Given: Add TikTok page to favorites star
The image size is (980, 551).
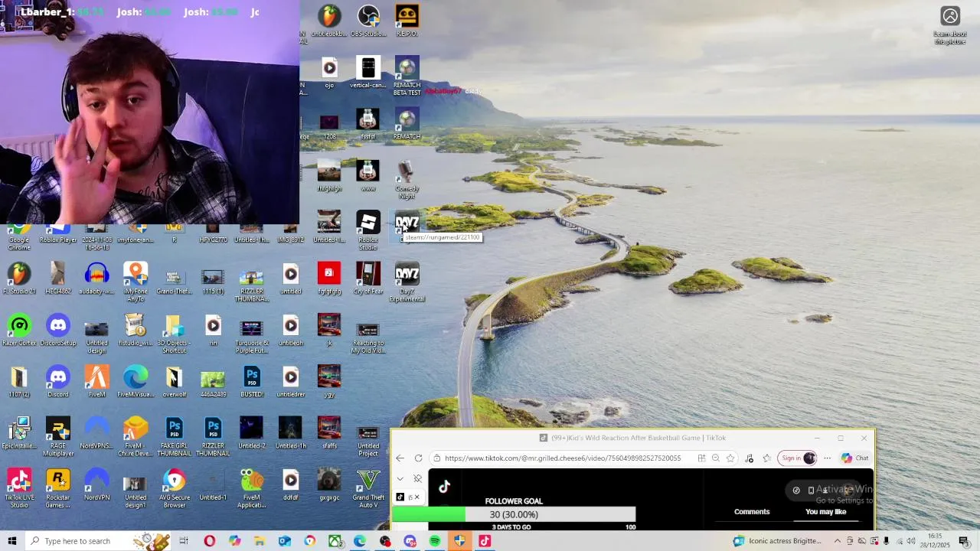Looking at the screenshot, I should tap(730, 458).
